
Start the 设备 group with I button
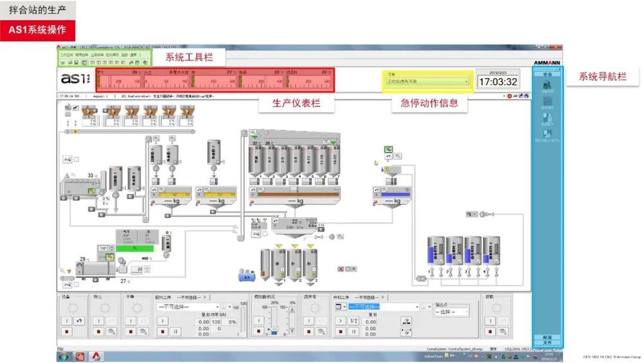66,321
